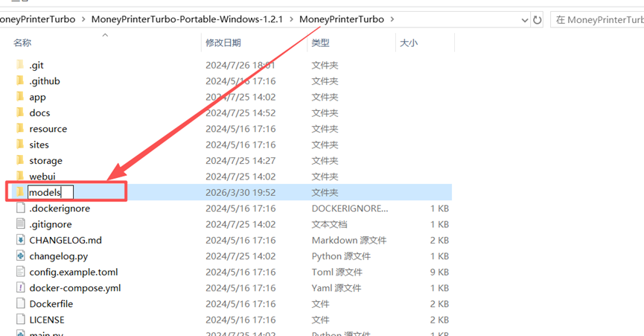Click Markdown 源文件 type cell
Screen dimensions: 644x336
(348, 241)
